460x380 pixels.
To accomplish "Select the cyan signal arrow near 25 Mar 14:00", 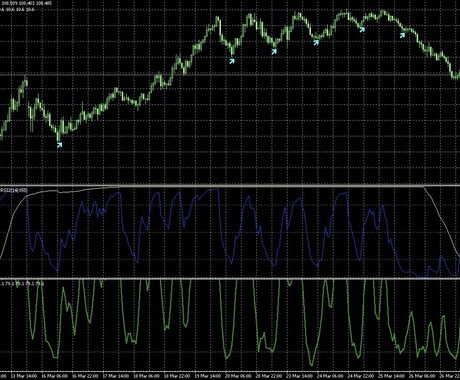I will (x=402, y=35).
